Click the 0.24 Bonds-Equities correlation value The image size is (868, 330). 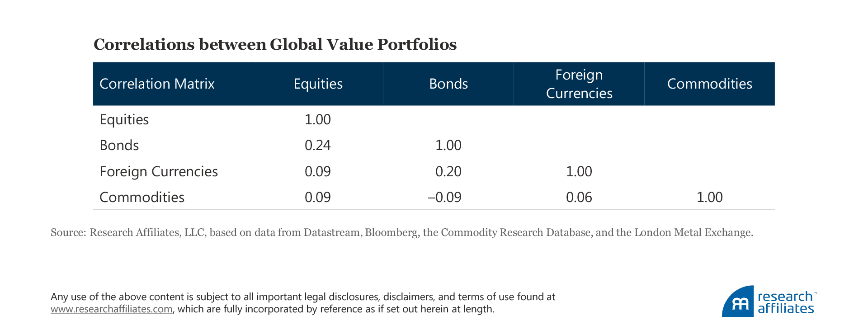pyautogui.click(x=317, y=145)
